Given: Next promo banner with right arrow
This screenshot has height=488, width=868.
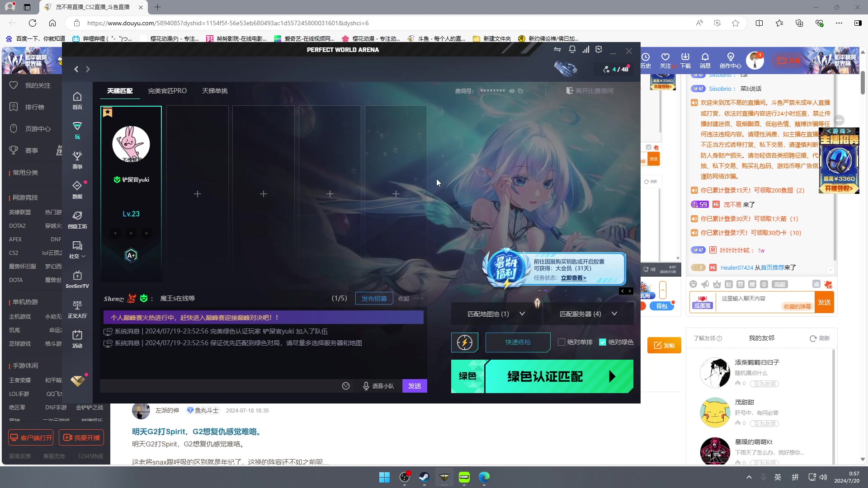Looking at the screenshot, I should pyautogui.click(x=630, y=291).
